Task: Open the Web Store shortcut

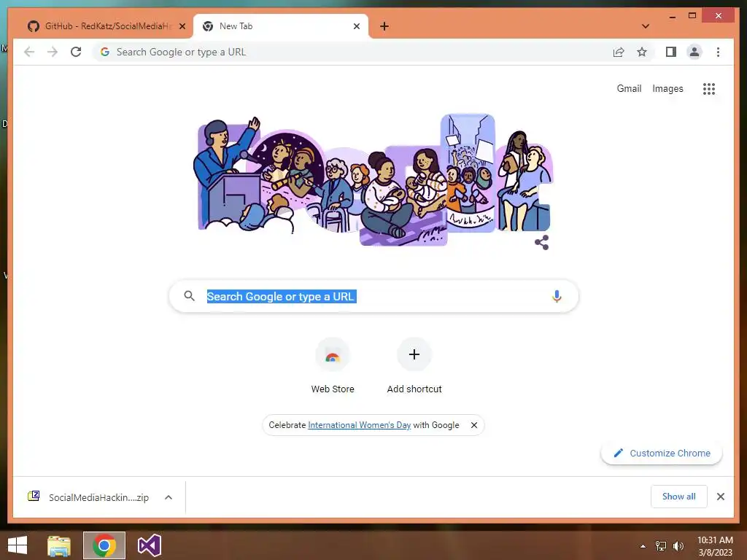Action: [x=333, y=365]
